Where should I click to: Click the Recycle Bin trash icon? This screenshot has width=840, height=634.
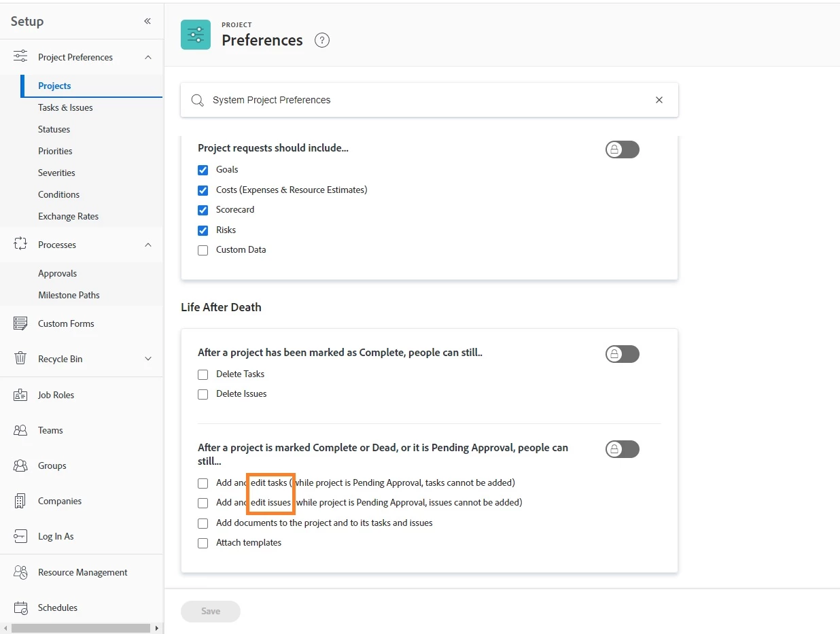(x=20, y=359)
